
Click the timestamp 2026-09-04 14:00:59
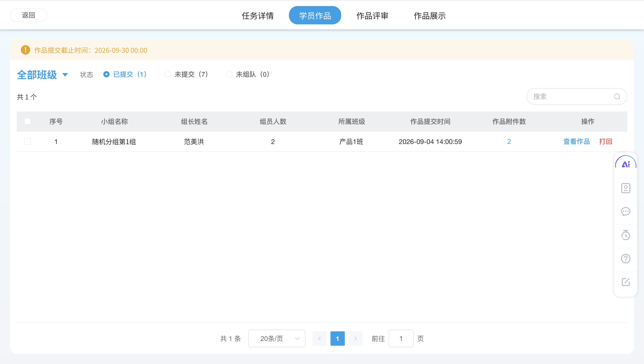click(430, 142)
